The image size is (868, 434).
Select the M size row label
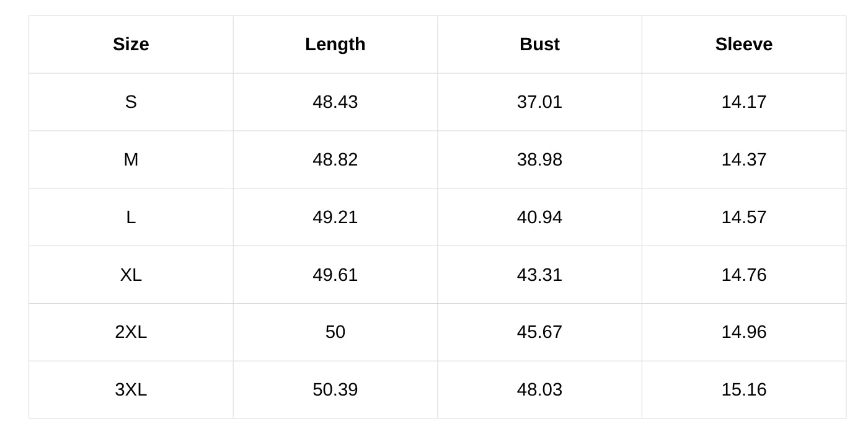(x=131, y=159)
